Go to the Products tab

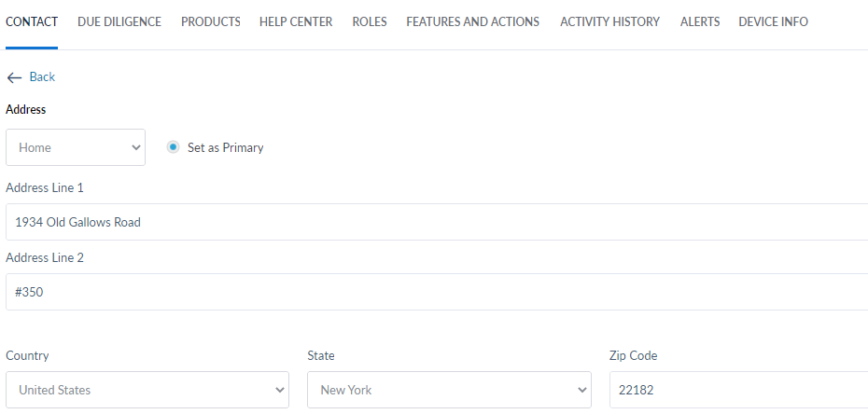pyautogui.click(x=211, y=21)
